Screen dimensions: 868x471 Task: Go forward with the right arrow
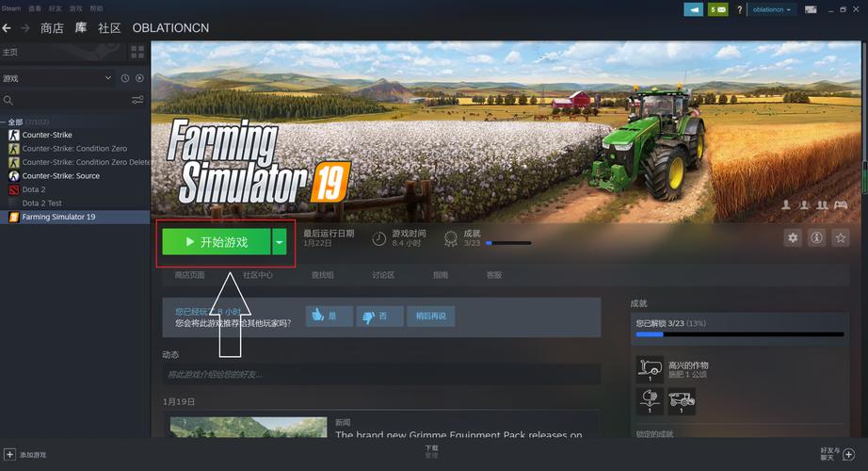tap(24, 27)
